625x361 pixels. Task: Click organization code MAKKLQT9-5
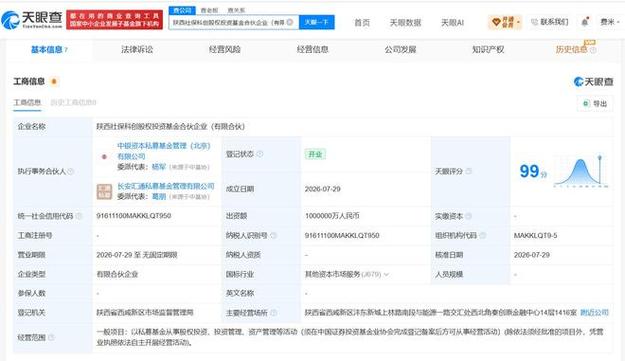pyautogui.click(x=535, y=235)
